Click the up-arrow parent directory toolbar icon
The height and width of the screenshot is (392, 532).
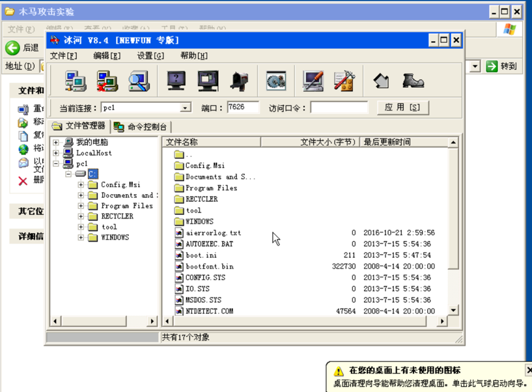click(382, 81)
